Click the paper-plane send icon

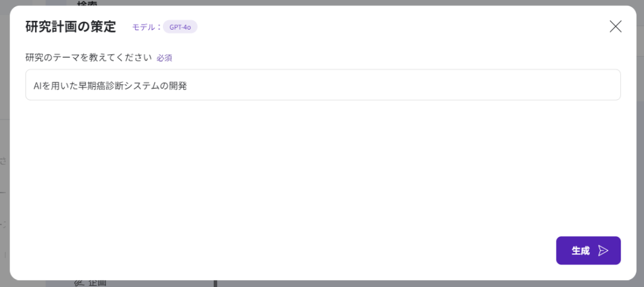(603, 250)
